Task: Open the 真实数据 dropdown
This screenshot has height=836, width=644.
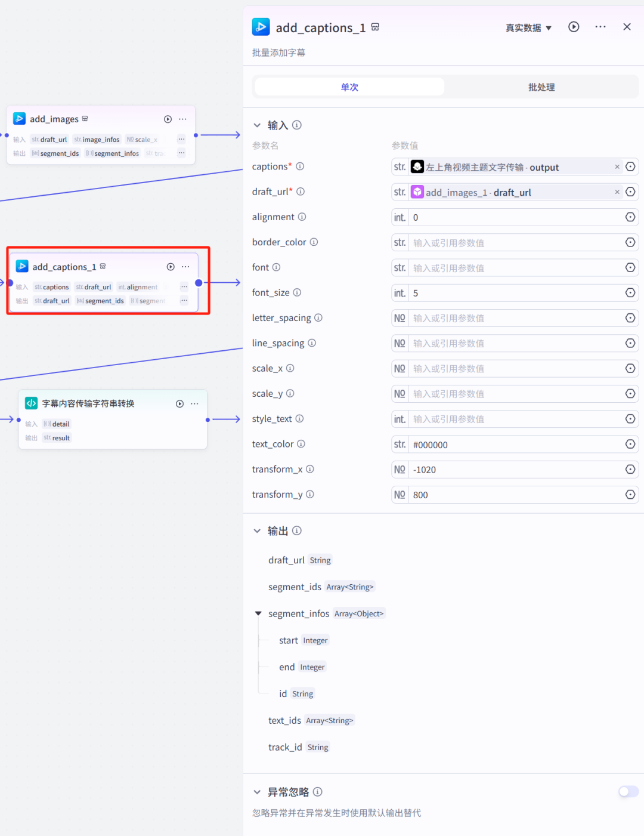Action: pos(528,27)
